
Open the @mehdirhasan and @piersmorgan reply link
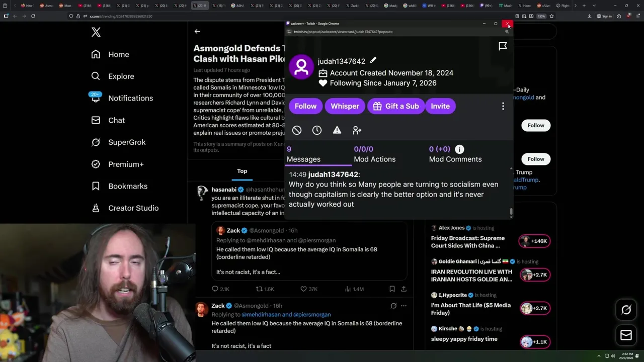pos(286,315)
